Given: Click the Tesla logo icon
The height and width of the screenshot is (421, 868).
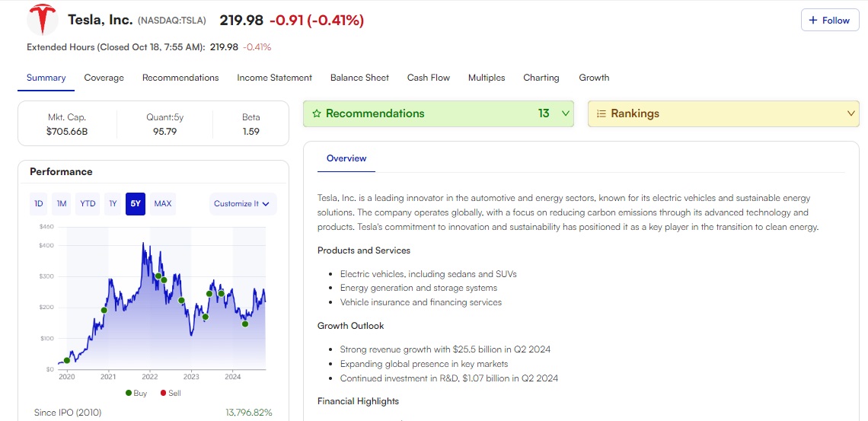Looking at the screenshot, I should 43,19.
